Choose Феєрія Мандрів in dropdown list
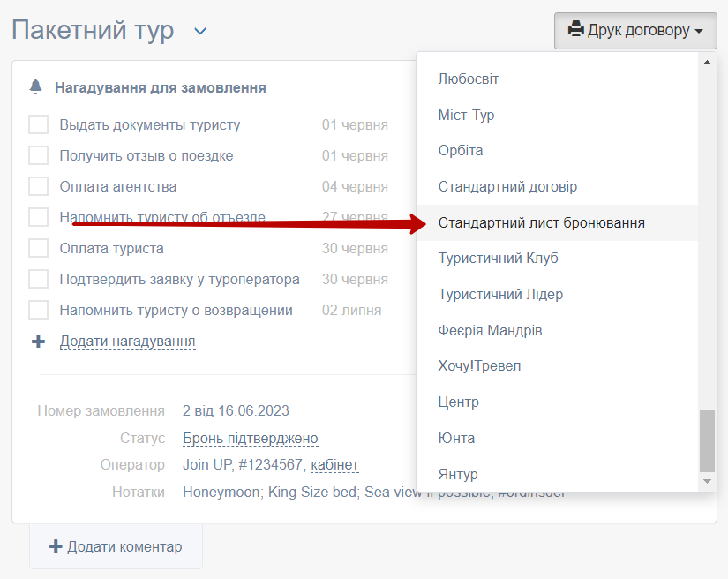 490,330
